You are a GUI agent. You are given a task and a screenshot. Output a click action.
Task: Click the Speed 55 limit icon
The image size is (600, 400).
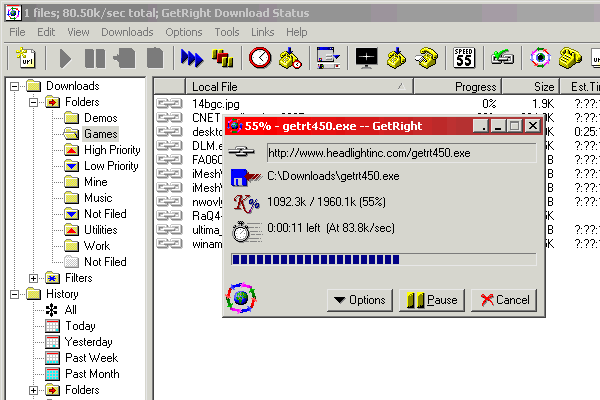click(464, 58)
